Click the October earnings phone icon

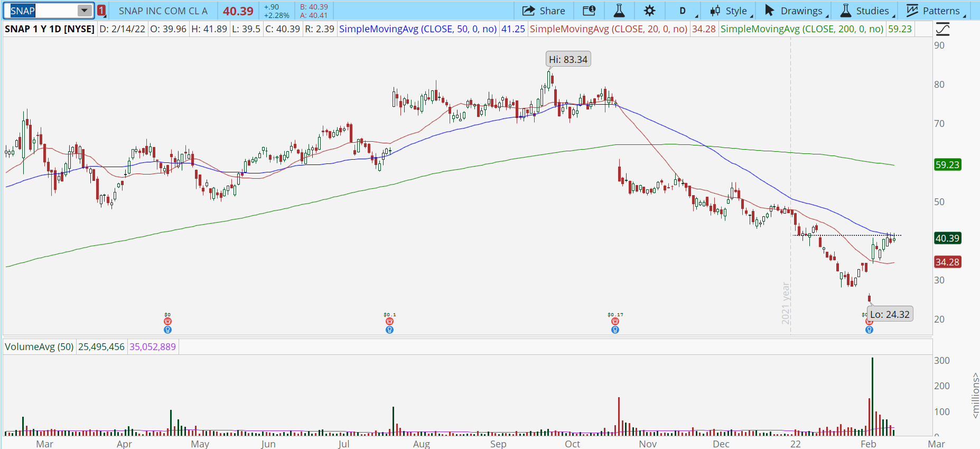point(615,321)
